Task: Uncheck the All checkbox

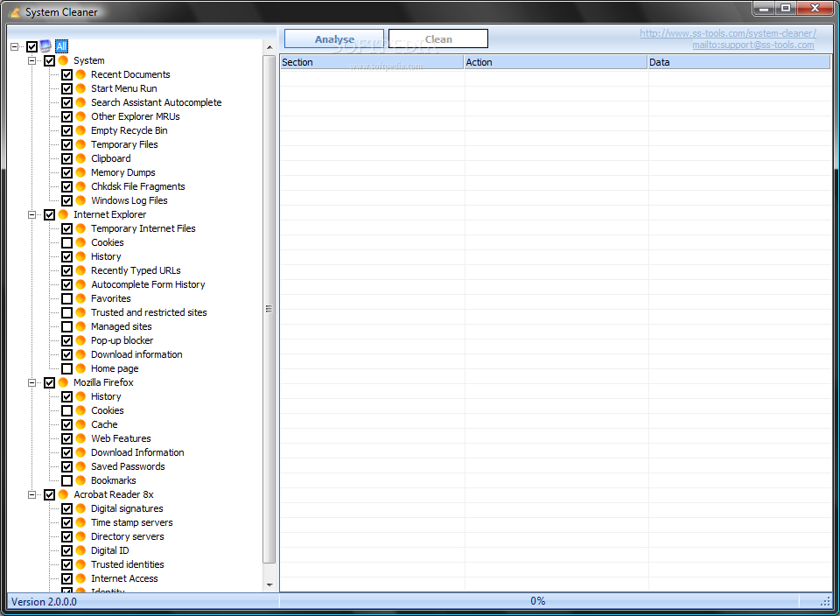Action: [32, 46]
